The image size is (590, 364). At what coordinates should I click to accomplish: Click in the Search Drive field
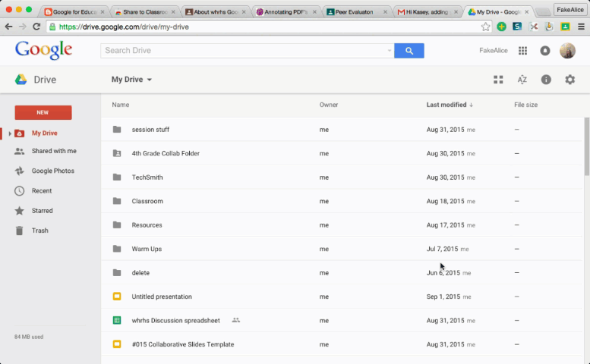(x=243, y=51)
